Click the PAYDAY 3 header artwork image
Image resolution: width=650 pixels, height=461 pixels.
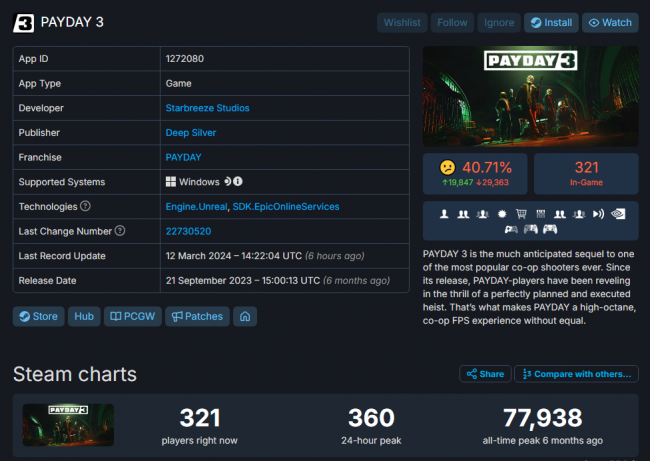click(531, 96)
